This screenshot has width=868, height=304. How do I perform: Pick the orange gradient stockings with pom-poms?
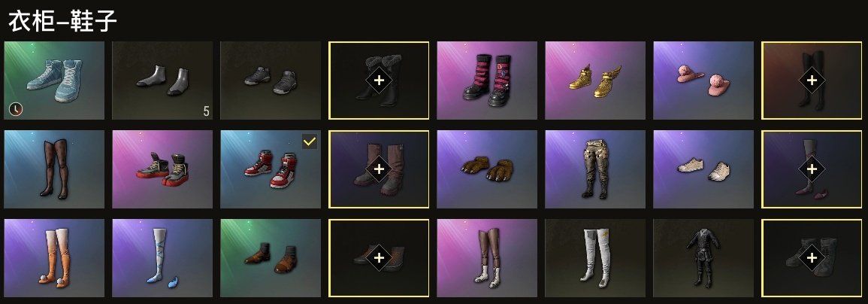[x=53, y=258]
